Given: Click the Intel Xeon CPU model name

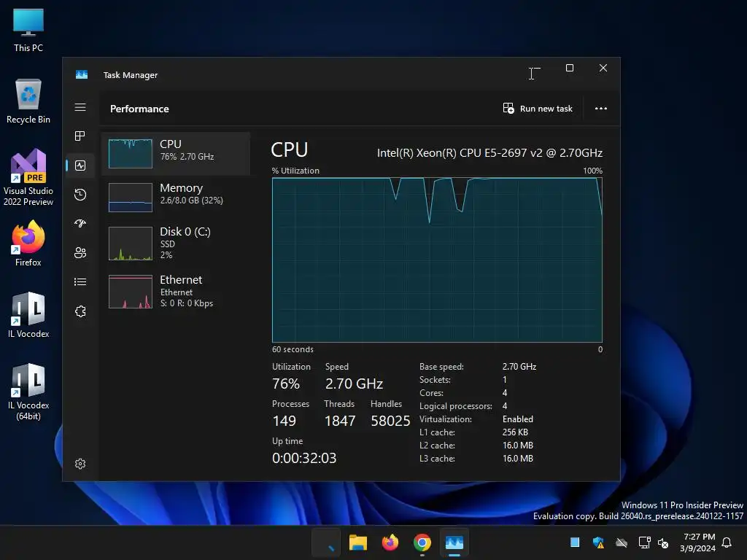Looking at the screenshot, I should point(489,153).
